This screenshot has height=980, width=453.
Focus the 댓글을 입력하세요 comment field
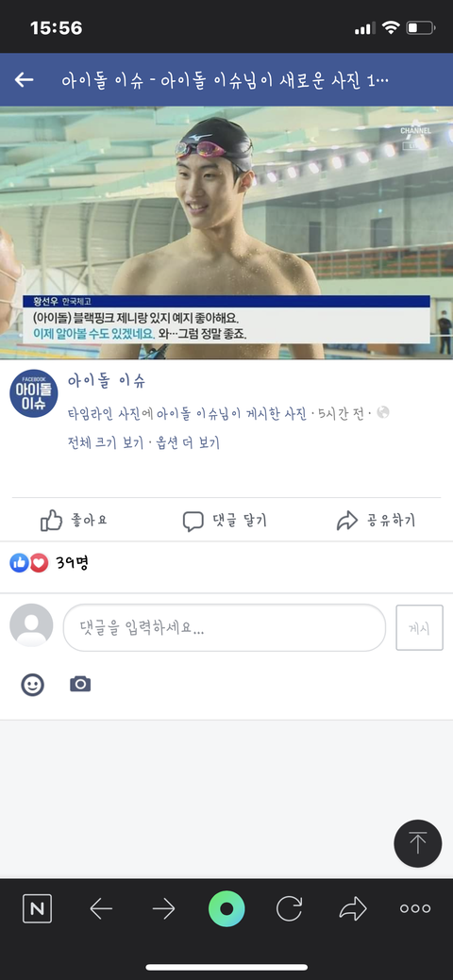point(225,627)
